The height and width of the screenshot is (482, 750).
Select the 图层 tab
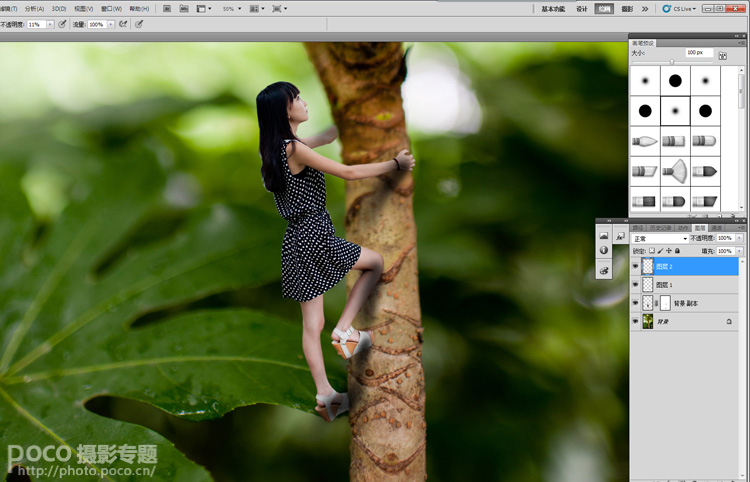pyautogui.click(x=700, y=228)
